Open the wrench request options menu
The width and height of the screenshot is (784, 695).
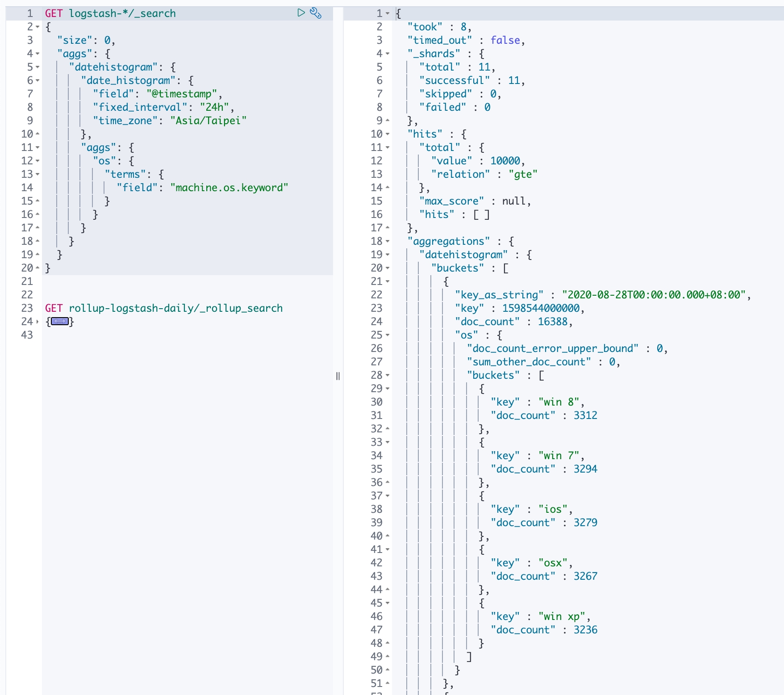pyautogui.click(x=316, y=13)
